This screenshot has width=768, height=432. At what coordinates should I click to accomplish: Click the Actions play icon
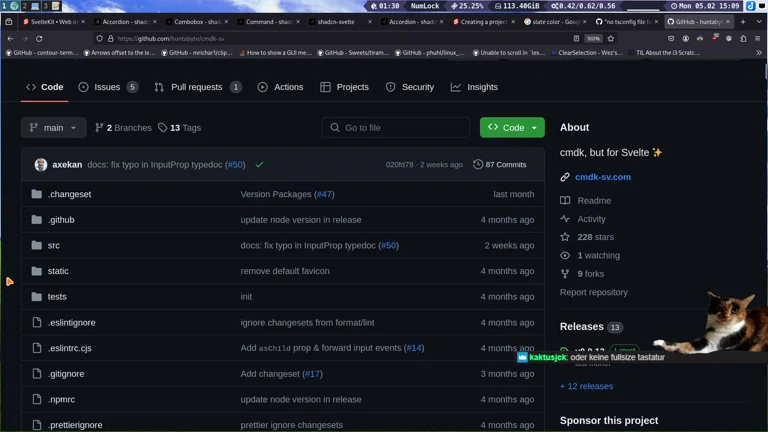coord(263,87)
